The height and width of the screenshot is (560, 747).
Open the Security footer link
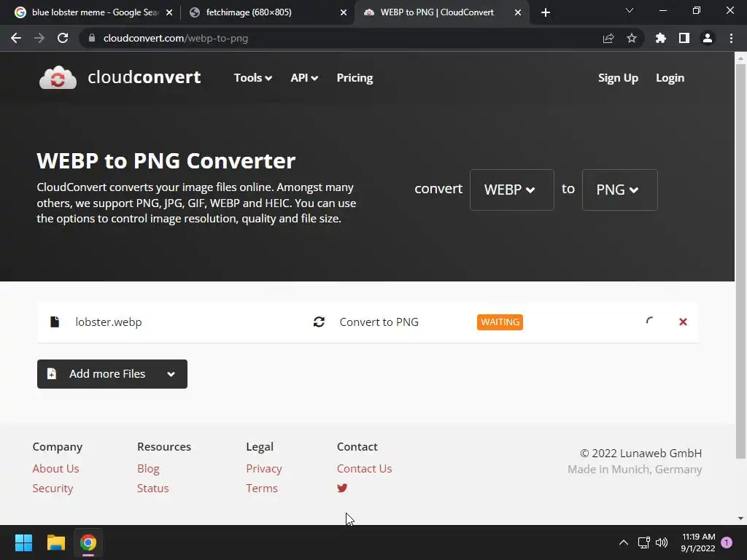coord(53,488)
